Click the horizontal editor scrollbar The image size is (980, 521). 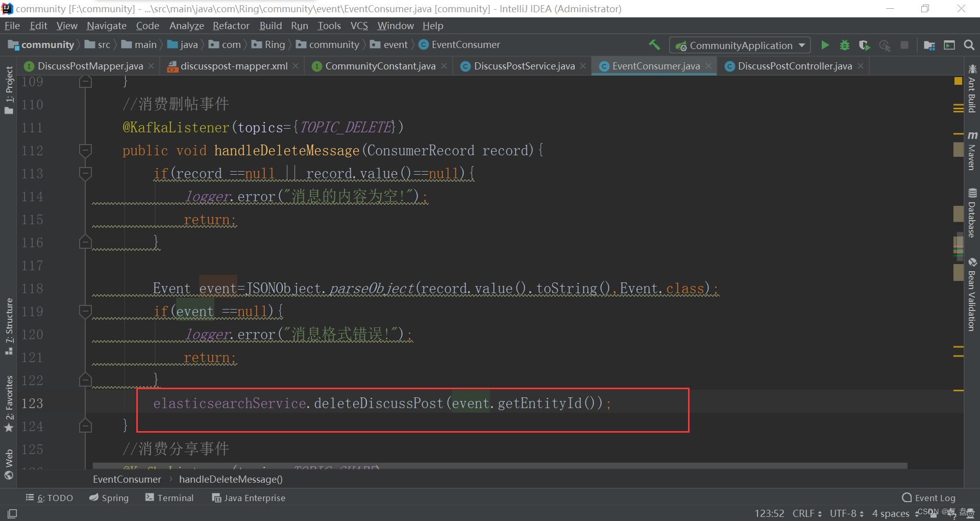(500, 466)
